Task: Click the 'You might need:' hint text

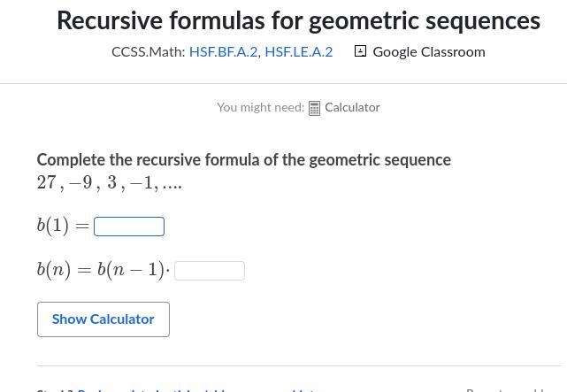Action: tap(260, 107)
